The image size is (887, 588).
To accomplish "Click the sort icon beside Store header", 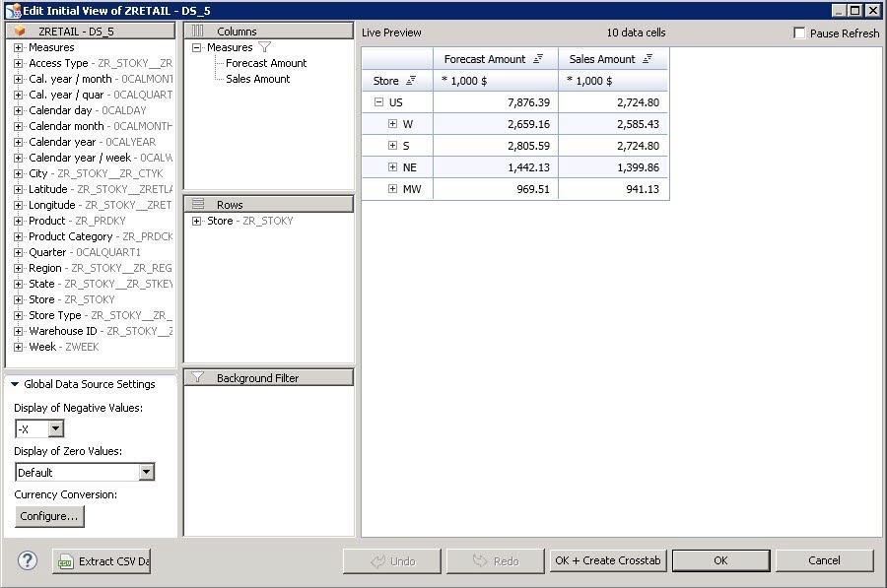I will (412, 81).
